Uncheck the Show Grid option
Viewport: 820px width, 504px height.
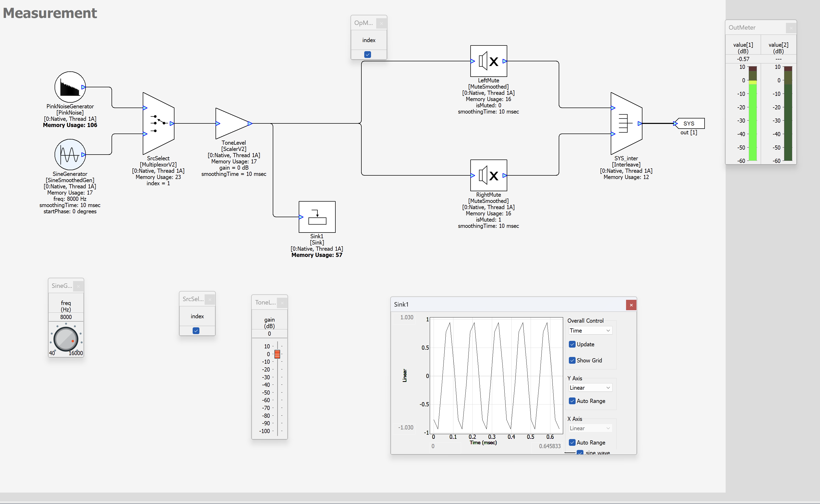(572, 360)
